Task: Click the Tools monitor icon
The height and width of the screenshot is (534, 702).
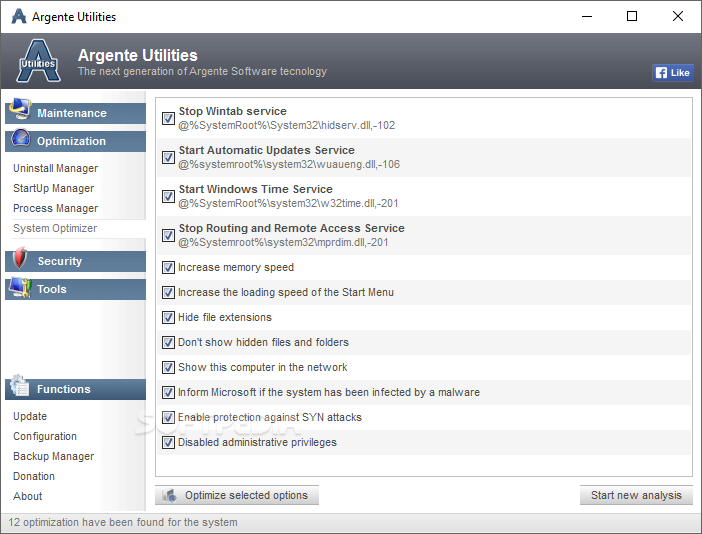Action: pyautogui.click(x=20, y=287)
